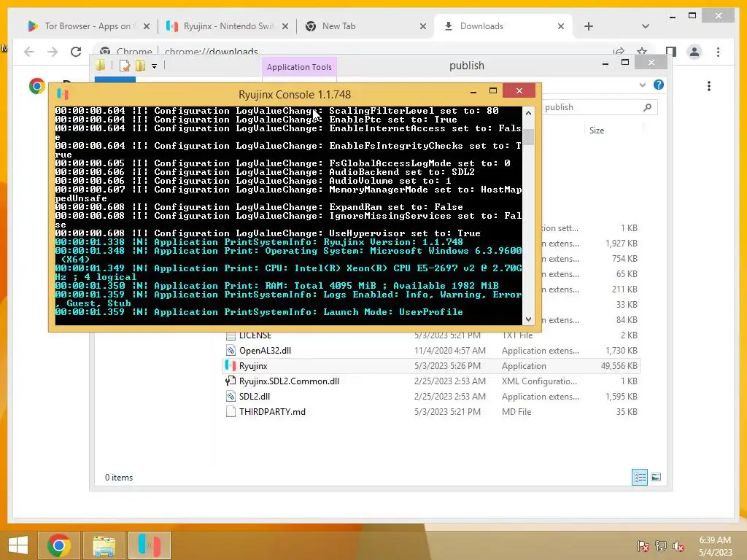Image resolution: width=747 pixels, height=560 pixels.
Task: Click the search magnifier in publish window
Action: point(647,107)
